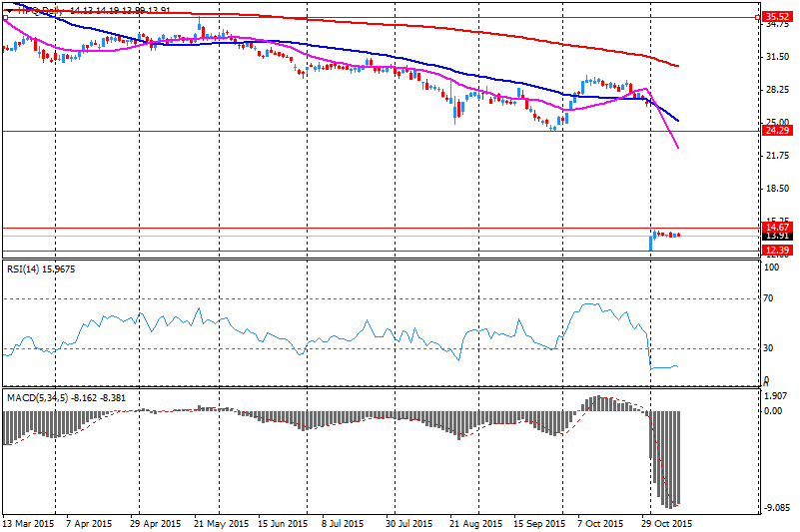Click the 21.75 price axis value
The width and height of the screenshot is (800, 532).
coord(778,156)
